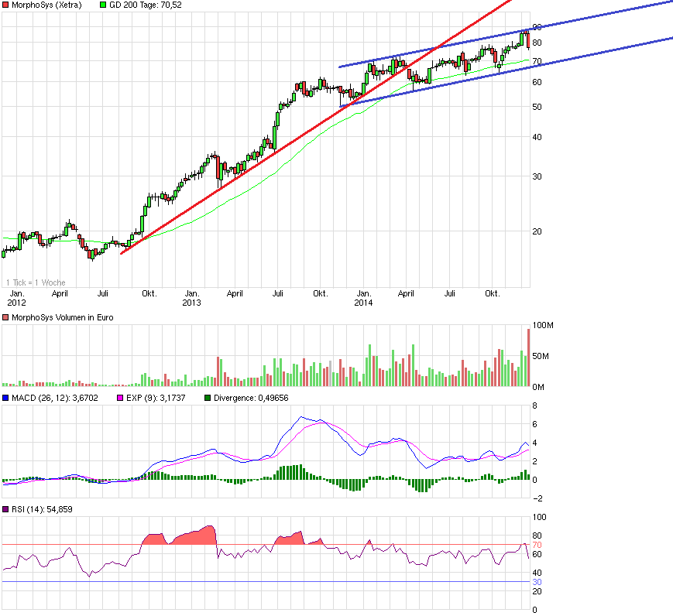Click the MorphoSys Volumen legend swatch
673x616 pixels.
click(5, 317)
